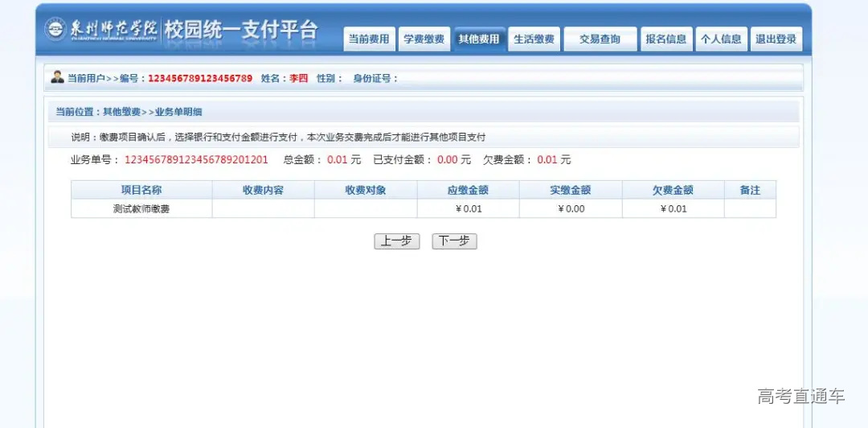The height and width of the screenshot is (428, 868).
Task: Click the 性别 label
Action: click(x=330, y=79)
